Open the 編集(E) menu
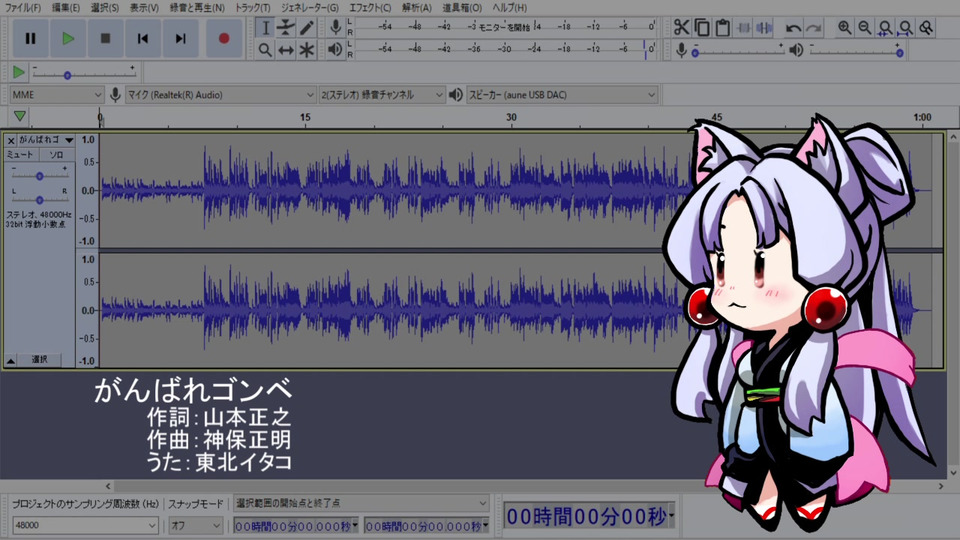The width and height of the screenshot is (960, 540). click(66, 7)
